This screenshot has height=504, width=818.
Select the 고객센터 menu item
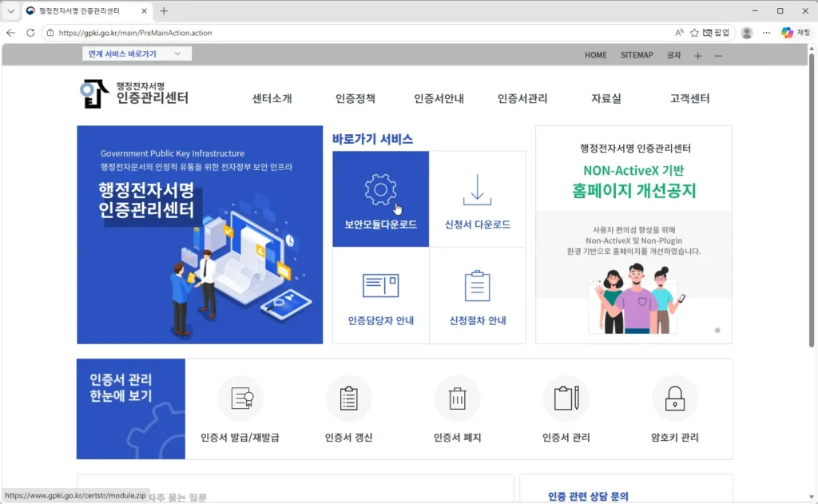coord(689,98)
